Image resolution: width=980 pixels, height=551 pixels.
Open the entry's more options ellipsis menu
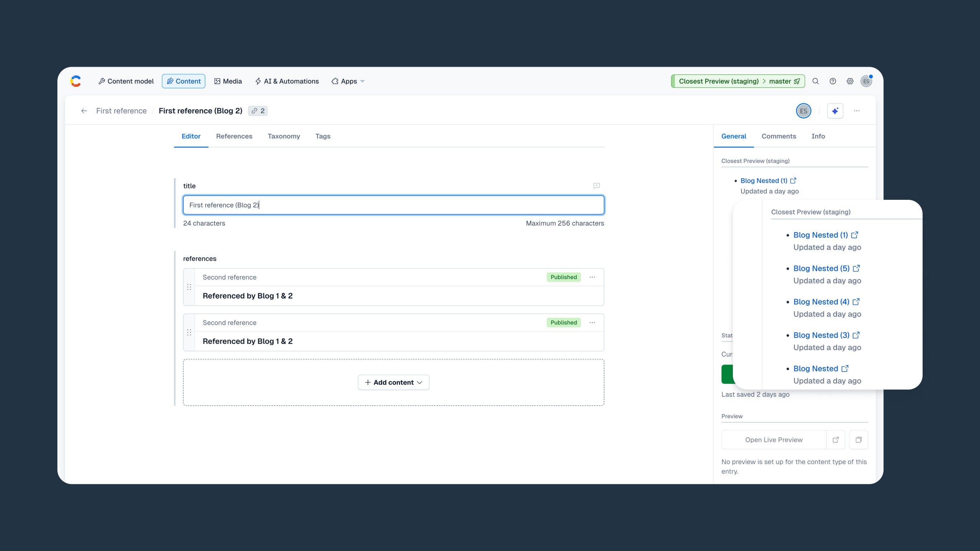pyautogui.click(x=856, y=111)
